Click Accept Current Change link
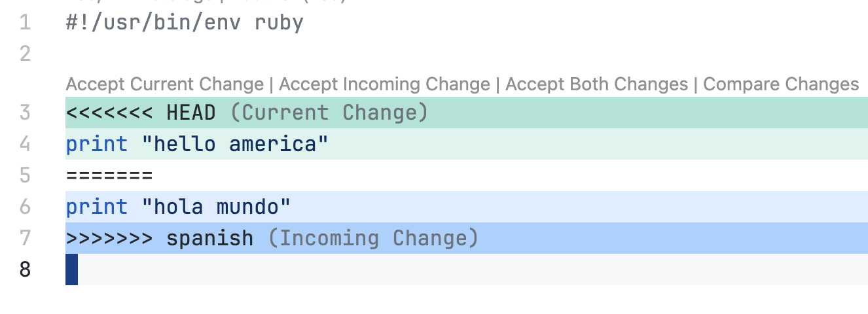 point(164,84)
